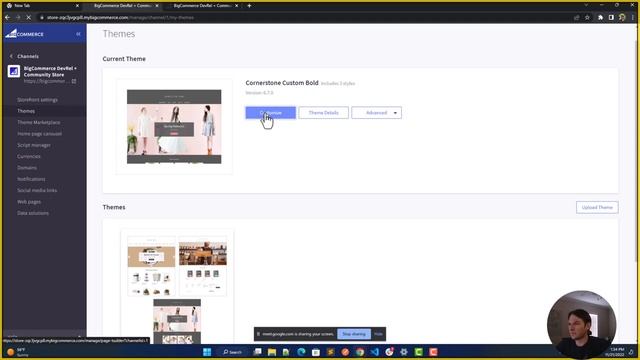Viewport: 640px width, 360px height.
Task: Click the Customize button for the current theme
Action: tap(271, 113)
